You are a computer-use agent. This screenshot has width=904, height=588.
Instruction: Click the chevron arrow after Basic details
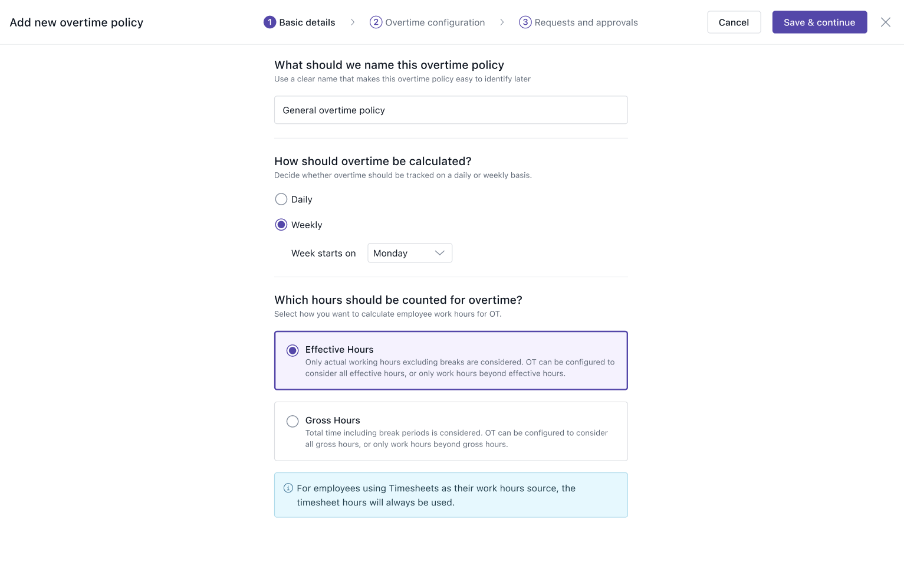coord(353,22)
